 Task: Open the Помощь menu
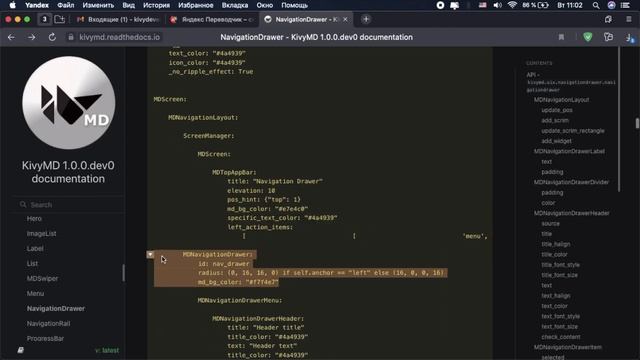click(294, 5)
